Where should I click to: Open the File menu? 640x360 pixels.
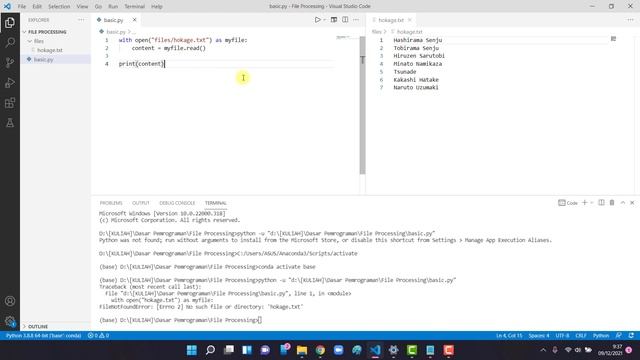tap(22, 7)
